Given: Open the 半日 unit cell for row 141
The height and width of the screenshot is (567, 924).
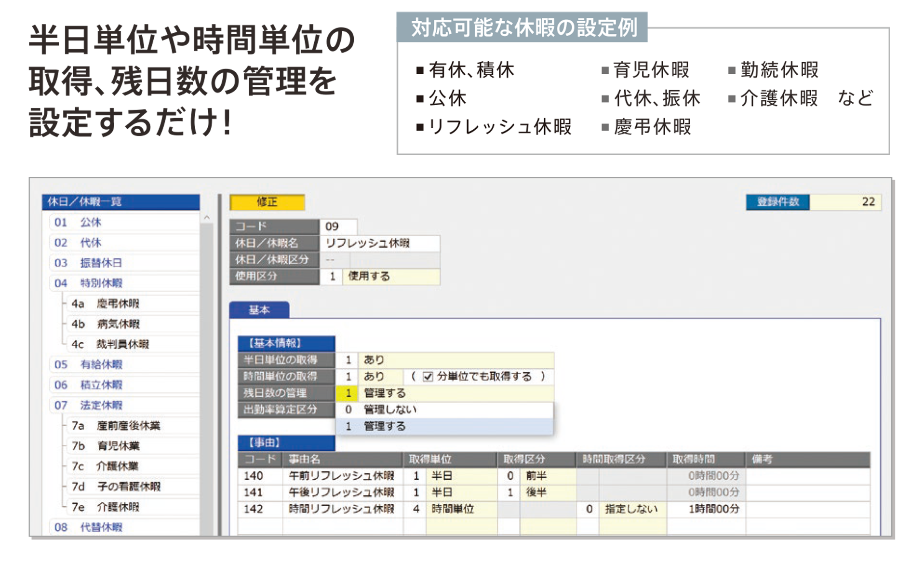Looking at the screenshot, I should (461, 493).
